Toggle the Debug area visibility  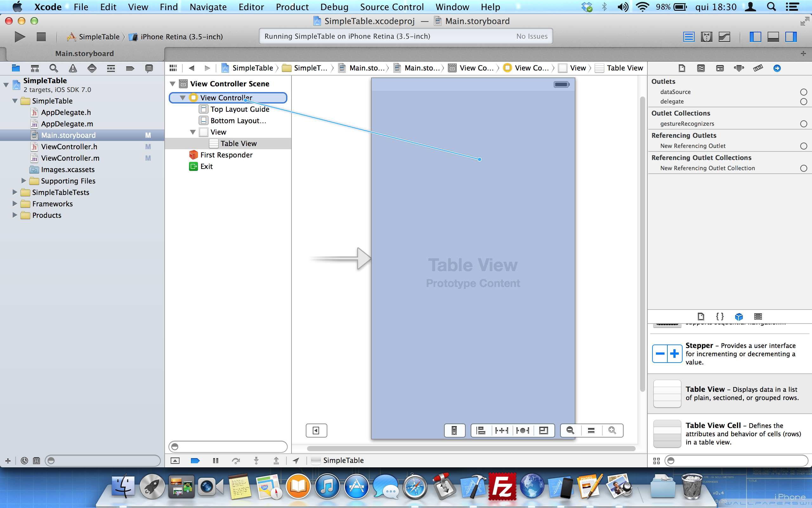773,37
